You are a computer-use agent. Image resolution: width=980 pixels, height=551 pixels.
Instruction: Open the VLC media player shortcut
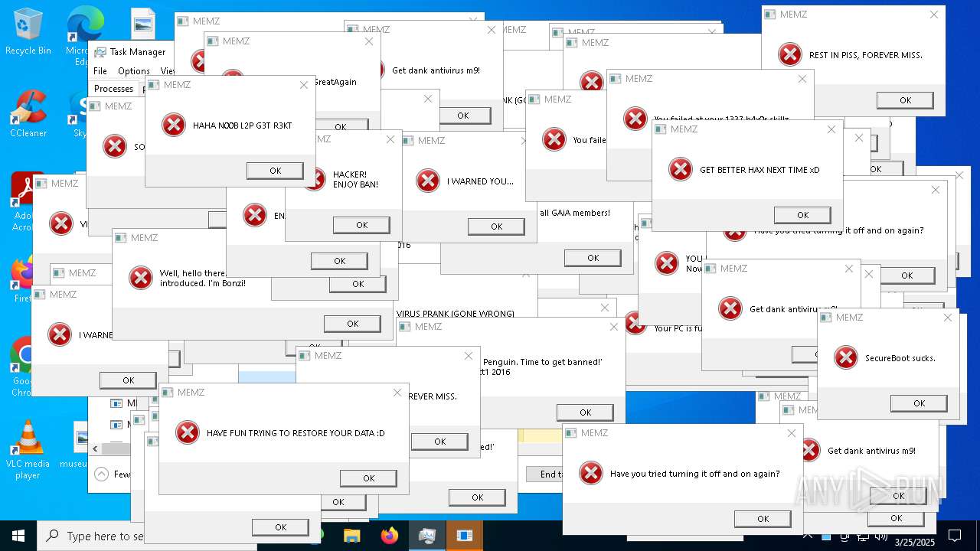[28, 450]
